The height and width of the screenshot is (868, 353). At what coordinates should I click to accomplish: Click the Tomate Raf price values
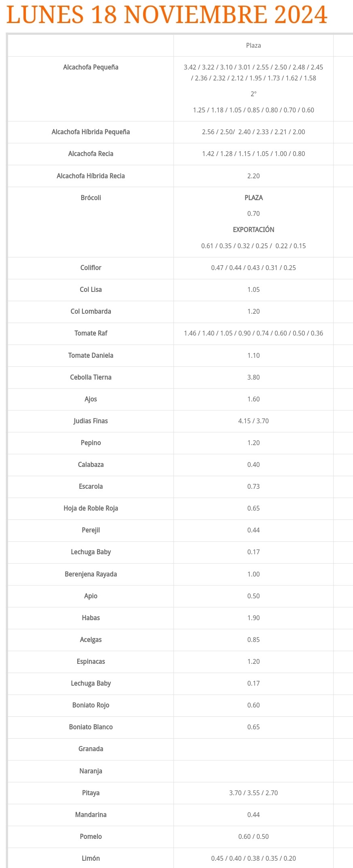(254, 333)
